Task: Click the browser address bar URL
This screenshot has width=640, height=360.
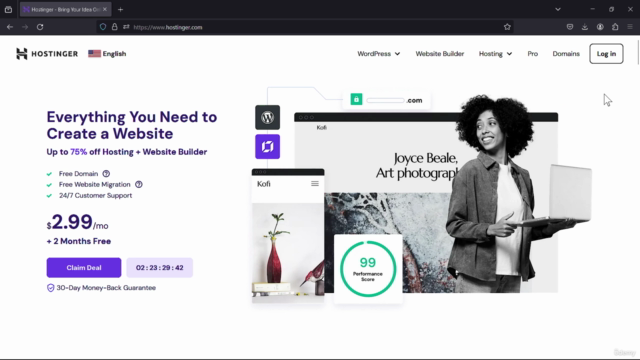Action: [168, 27]
